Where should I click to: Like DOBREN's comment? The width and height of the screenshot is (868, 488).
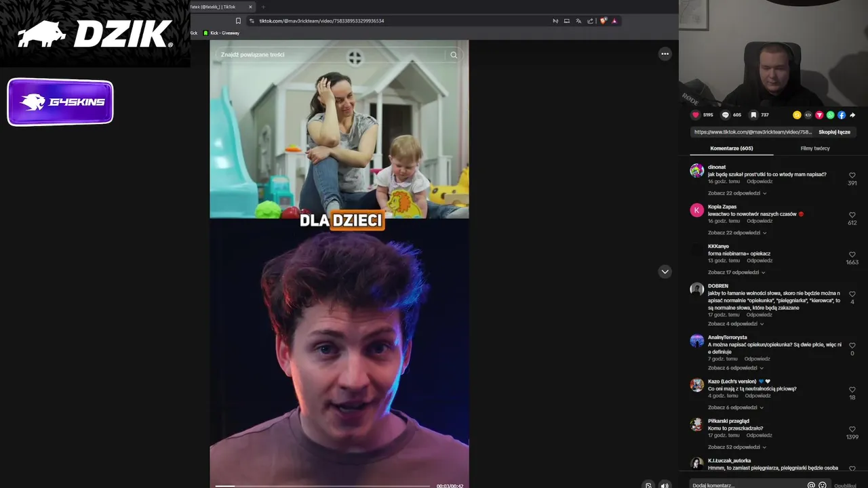852,294
